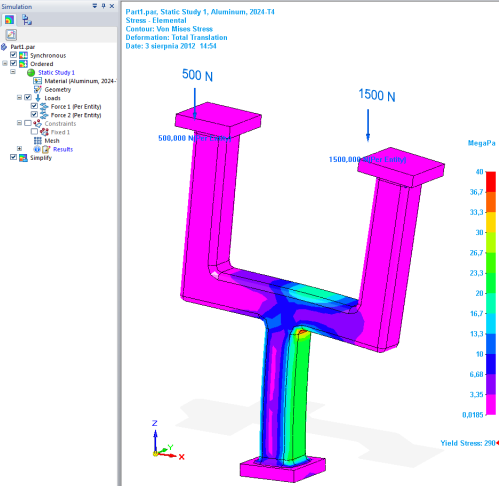Toggle the Synchronous checkbox

click(x=13, y=55)
